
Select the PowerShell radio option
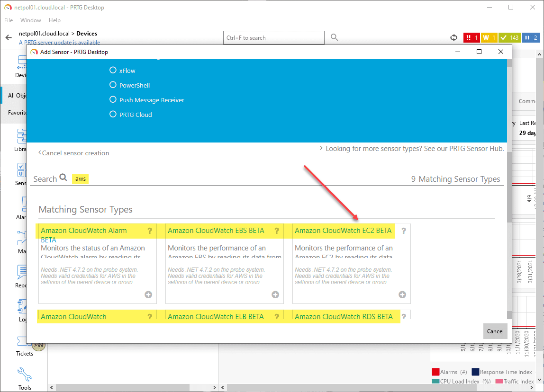[x=113, y=85]
